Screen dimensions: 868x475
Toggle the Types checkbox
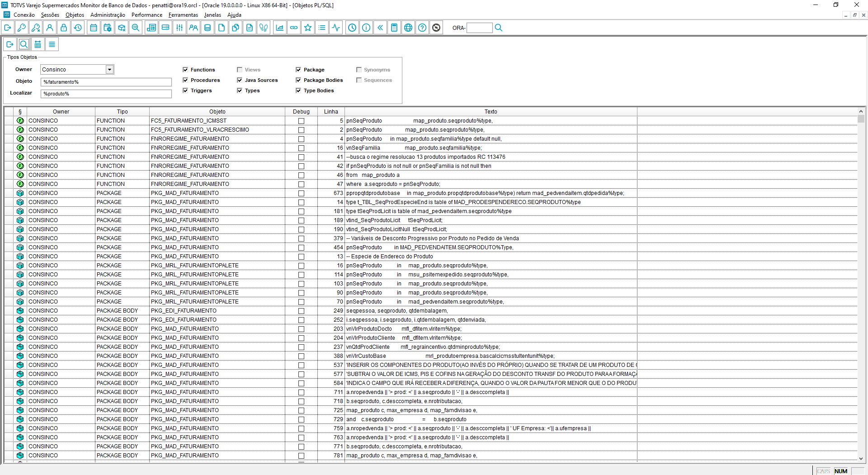[x=240, y=90]
